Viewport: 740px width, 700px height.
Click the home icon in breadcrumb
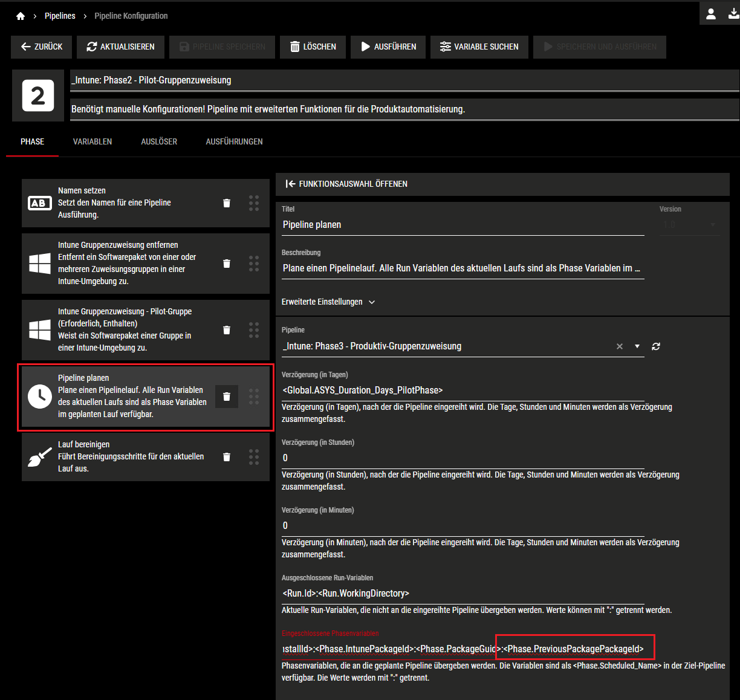tap(21, 16)
